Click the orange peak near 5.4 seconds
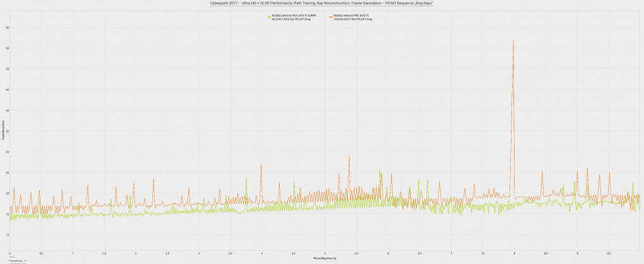The image size is (644, 264). click(x=349, y=157)
